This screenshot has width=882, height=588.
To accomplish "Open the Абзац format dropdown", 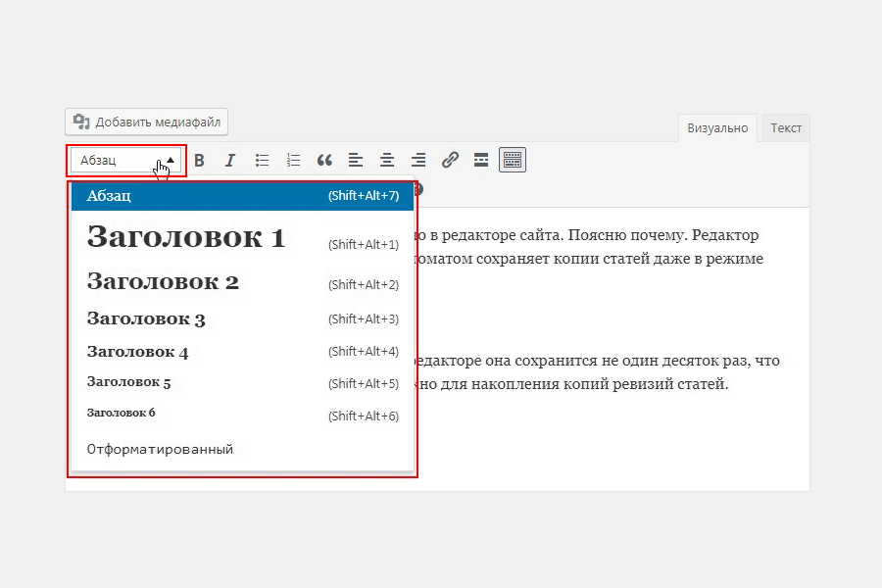I will click(x=126, y=160).
